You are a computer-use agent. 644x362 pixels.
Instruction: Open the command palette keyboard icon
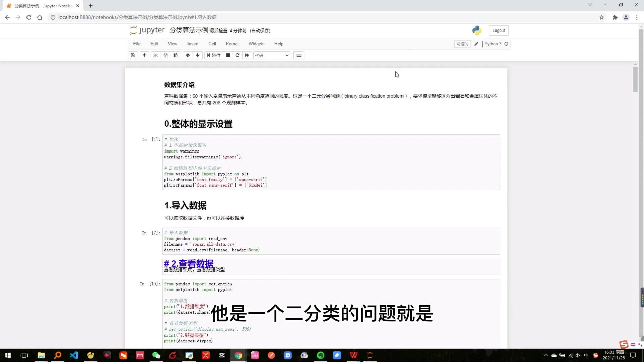tap(299, 55)
